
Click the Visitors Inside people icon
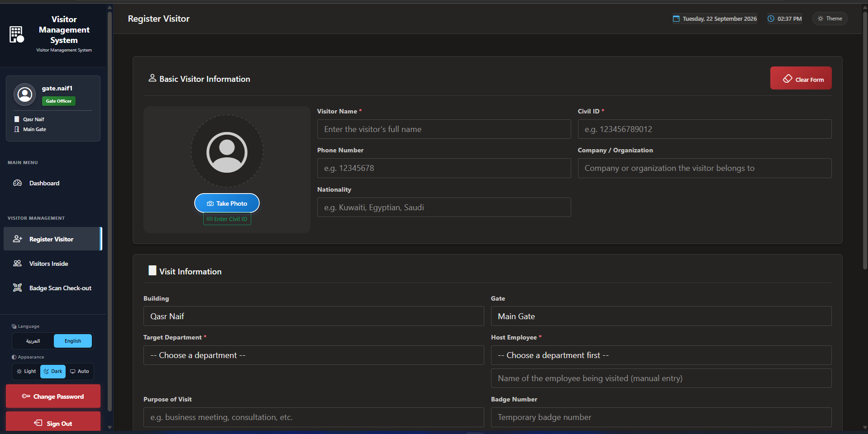[x=18, y=264]
